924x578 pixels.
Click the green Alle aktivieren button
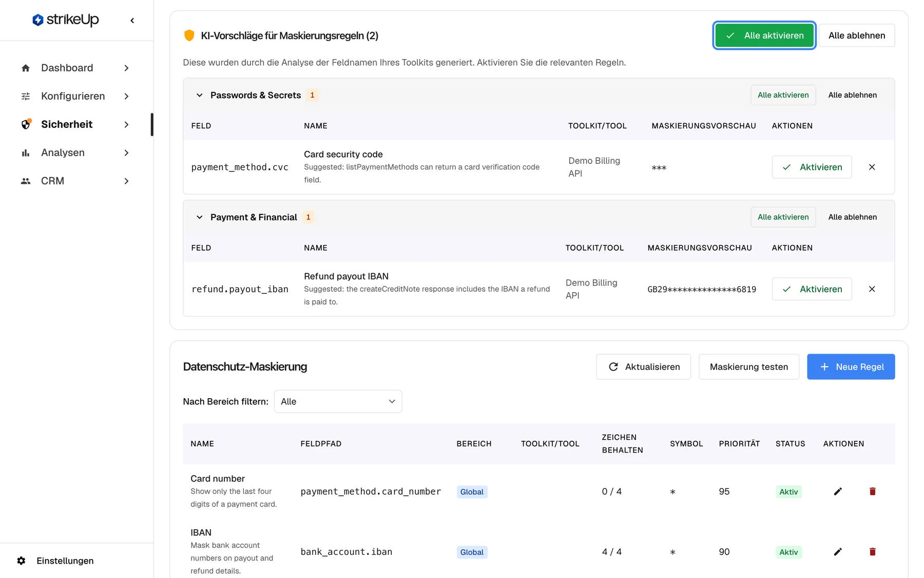pyautogui.click(x=764, y=35)
